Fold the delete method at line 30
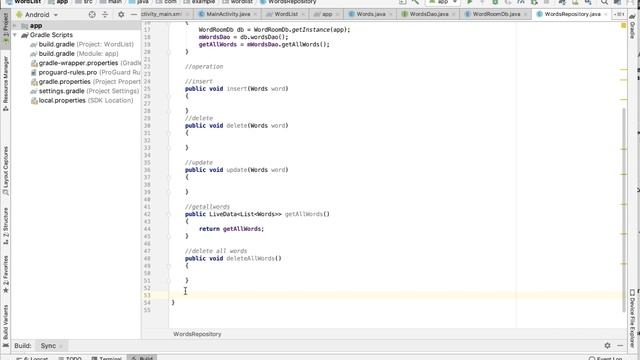 pyautogui.click(x=169, y=133)
